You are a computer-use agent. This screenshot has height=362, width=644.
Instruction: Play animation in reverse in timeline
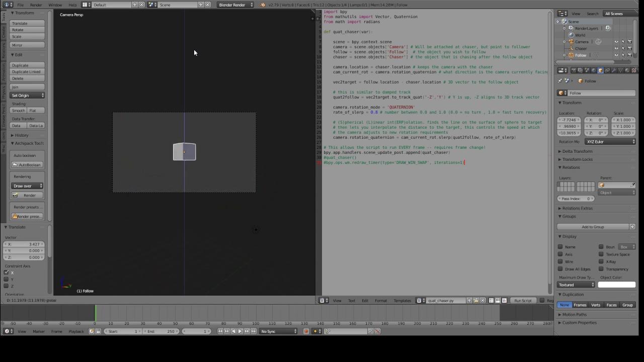tap(233, 331)
